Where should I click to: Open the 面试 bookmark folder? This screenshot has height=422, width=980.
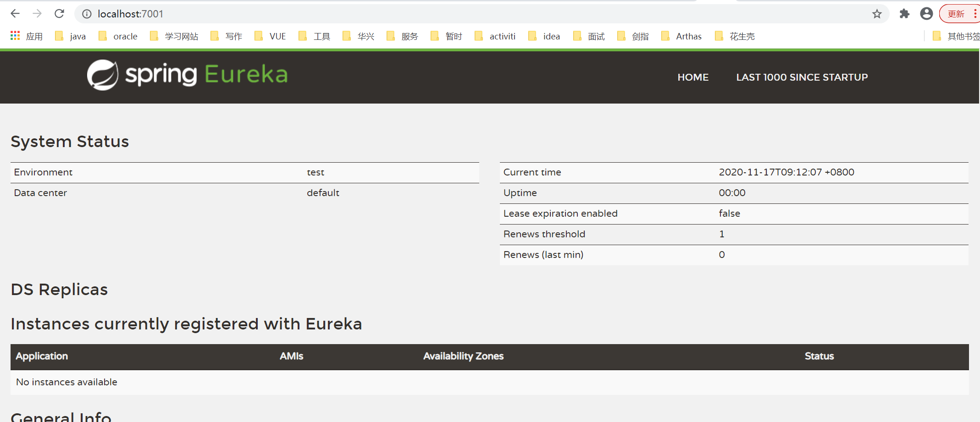(589, 36)
